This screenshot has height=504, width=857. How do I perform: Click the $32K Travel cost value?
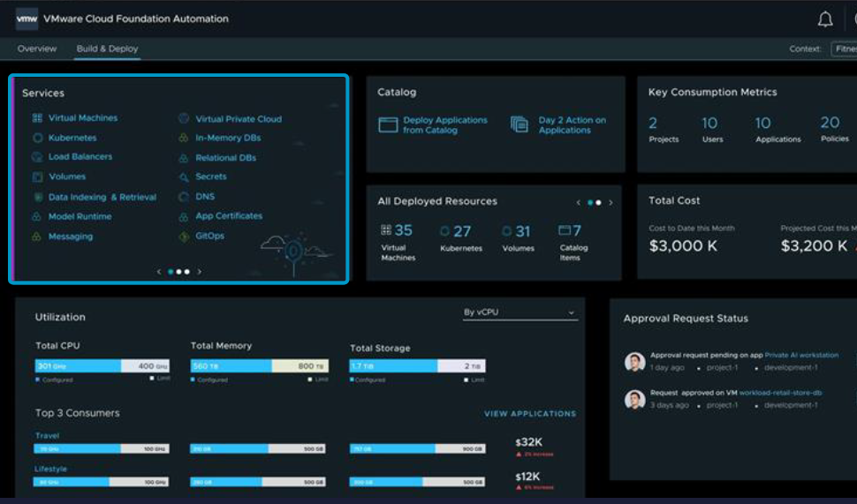click(x=528, y=442)
